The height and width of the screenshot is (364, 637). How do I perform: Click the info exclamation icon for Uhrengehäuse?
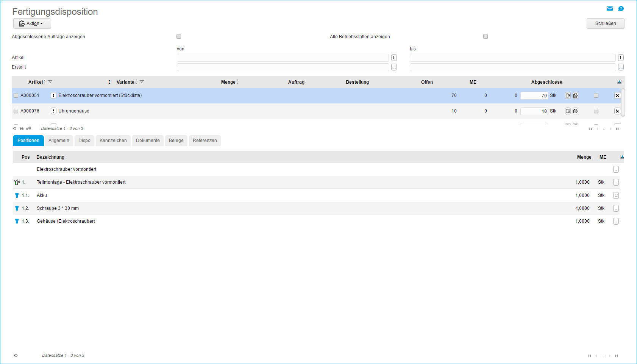[x=53, y=111]
